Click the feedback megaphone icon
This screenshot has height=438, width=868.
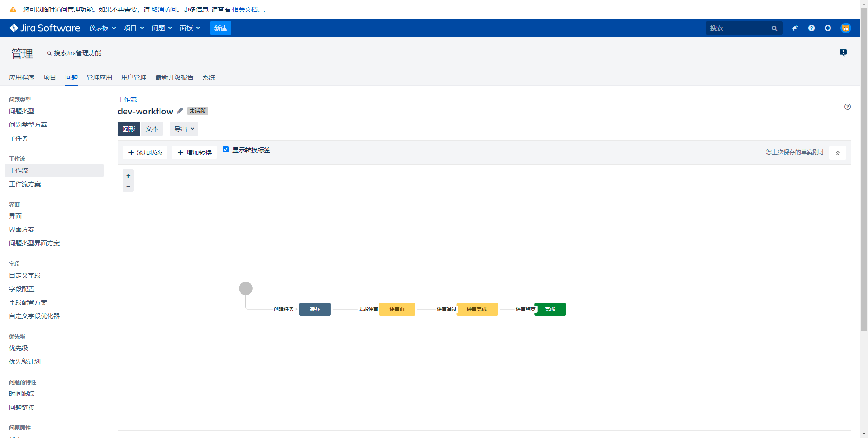click(x=795, y=28)
